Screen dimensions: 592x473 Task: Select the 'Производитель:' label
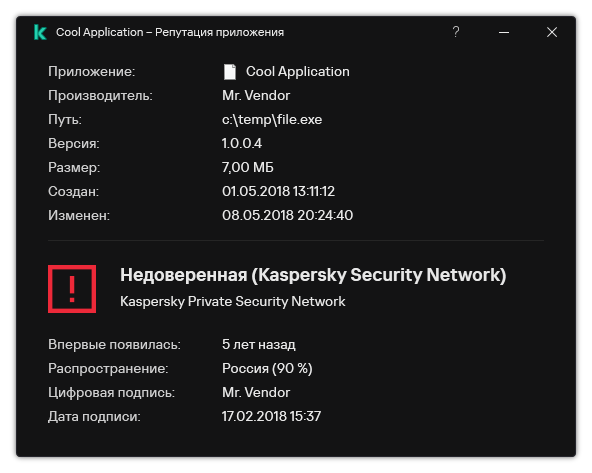point(100,96)
